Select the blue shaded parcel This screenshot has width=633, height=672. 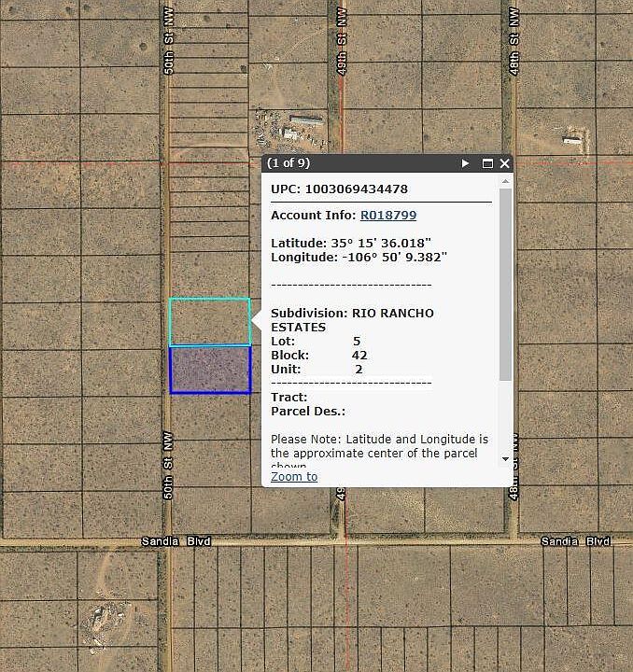point(210,370)
